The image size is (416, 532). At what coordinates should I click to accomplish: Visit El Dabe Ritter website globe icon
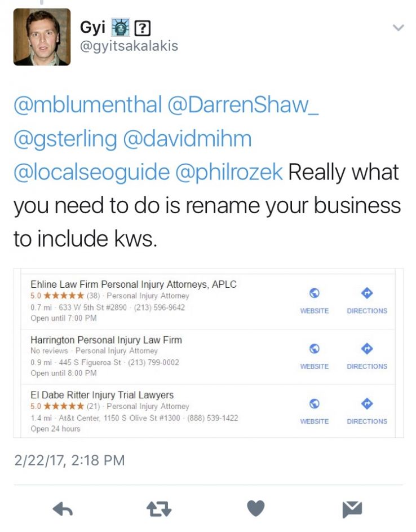coord(315,403)
